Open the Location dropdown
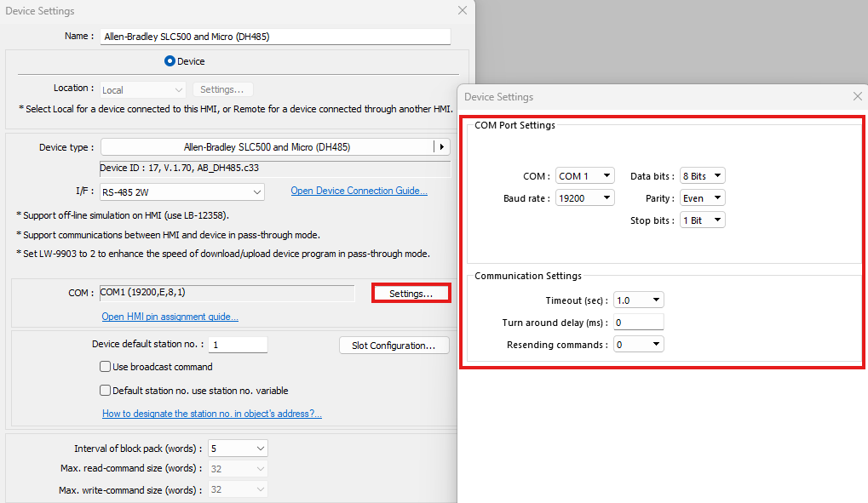The image size is (868, 503). (x=143, y=89)
